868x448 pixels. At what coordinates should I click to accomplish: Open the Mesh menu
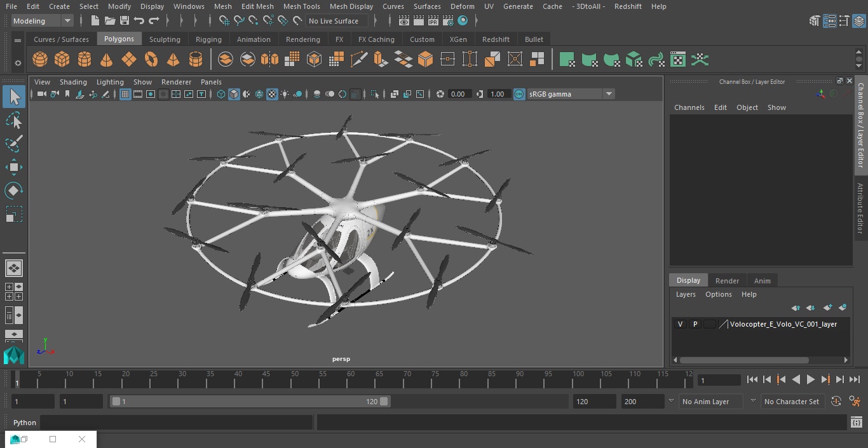[x=222, y=6]
